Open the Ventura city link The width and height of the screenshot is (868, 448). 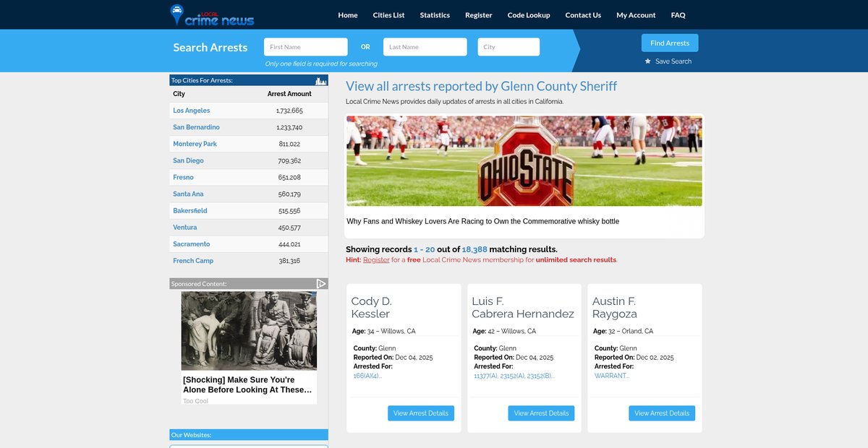point(184,227)
